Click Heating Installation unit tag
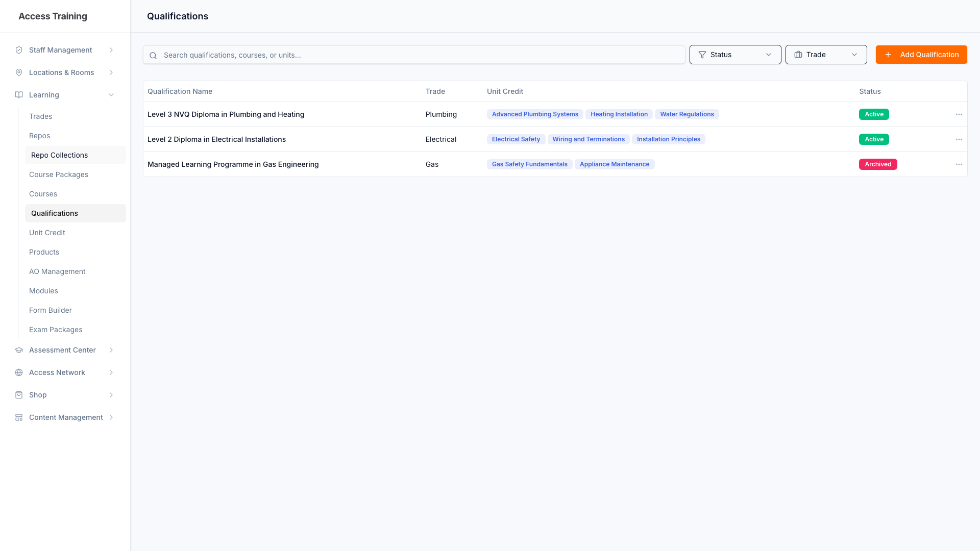Viewport: 980px width, 551px height. (619, 114)
